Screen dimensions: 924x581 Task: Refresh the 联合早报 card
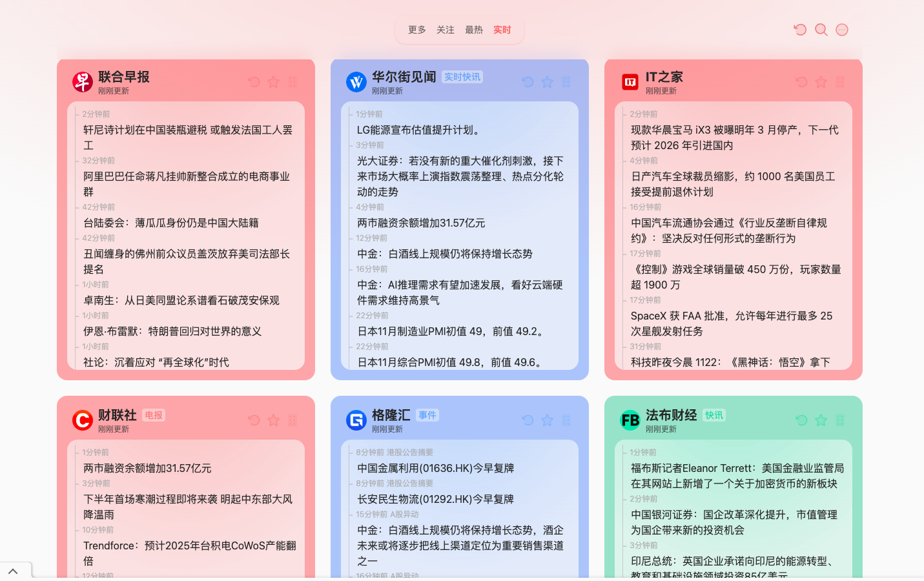(254, 82)
